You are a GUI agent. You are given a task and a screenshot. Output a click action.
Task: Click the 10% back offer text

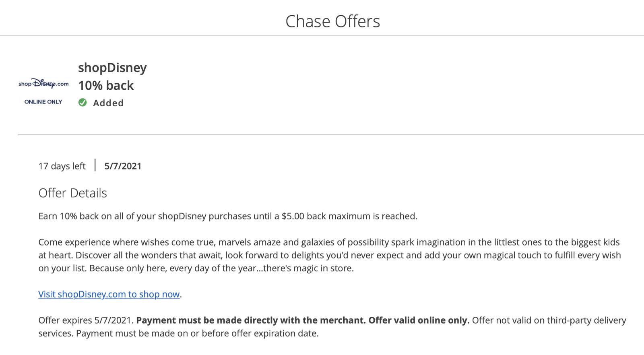pyautogui.click(x=106, y=85)
